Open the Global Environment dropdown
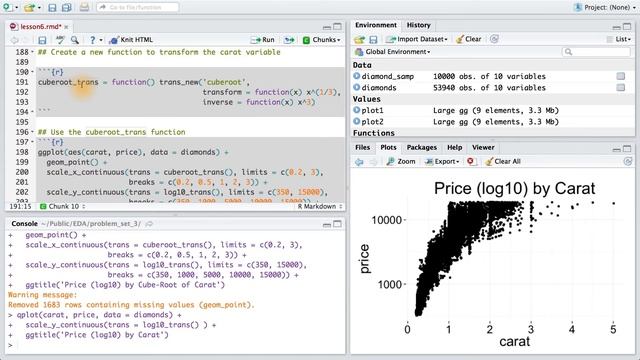 [x=392, y=52]
